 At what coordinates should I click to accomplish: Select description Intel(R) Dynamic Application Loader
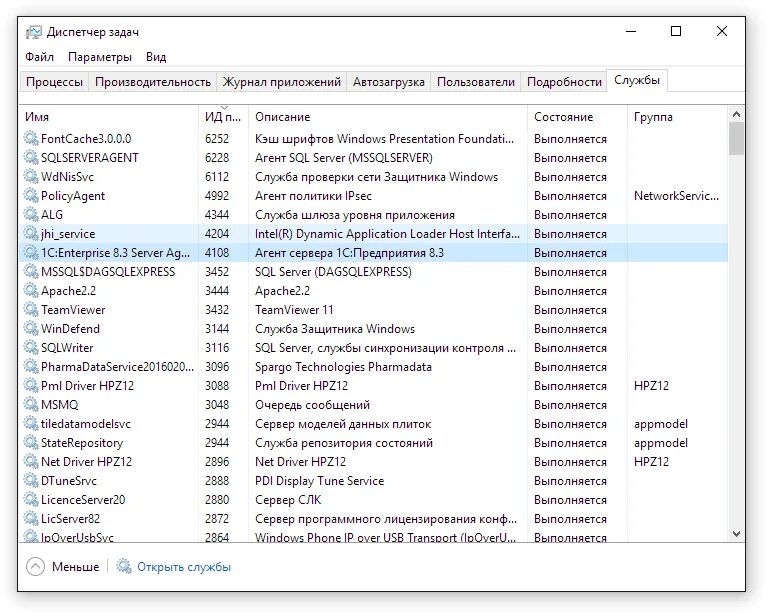pos(387,234)
